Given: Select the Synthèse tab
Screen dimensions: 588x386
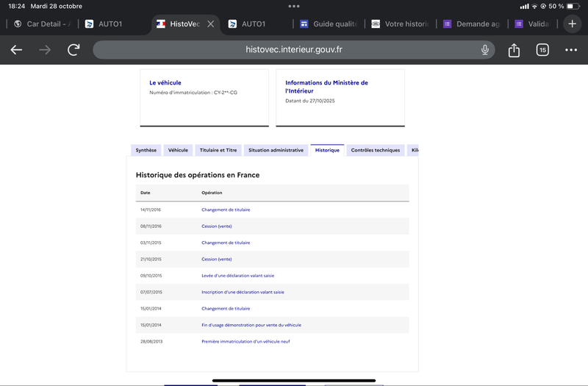Looking at the screenshot, I should (146, 150).
